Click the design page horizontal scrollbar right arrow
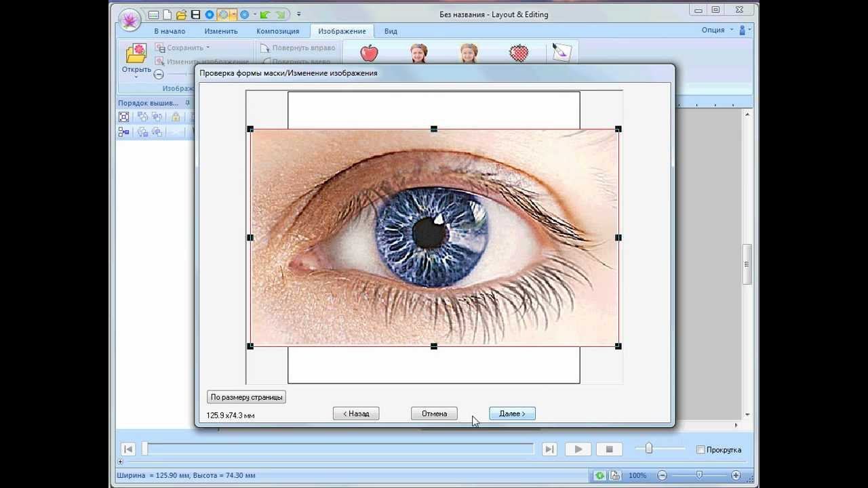 736,425
